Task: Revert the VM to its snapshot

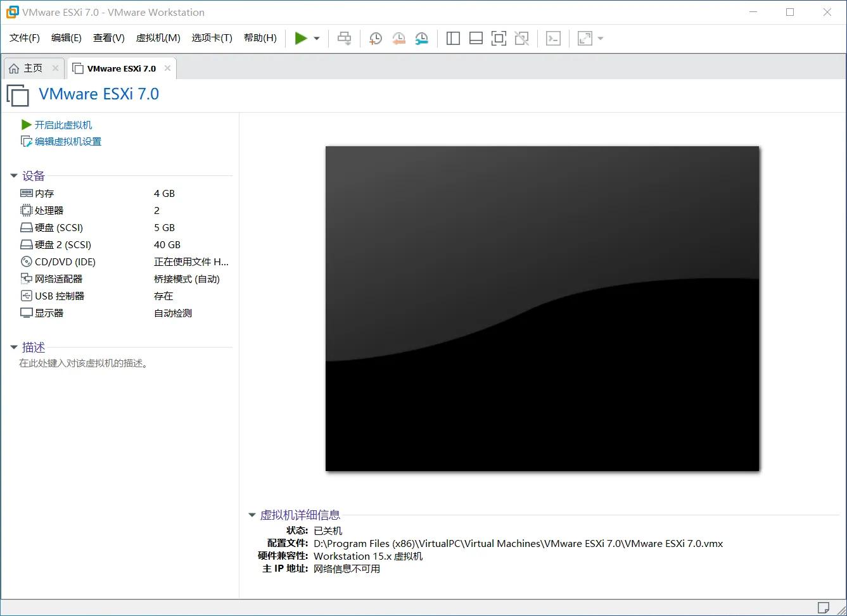Action: coord(398,38)
